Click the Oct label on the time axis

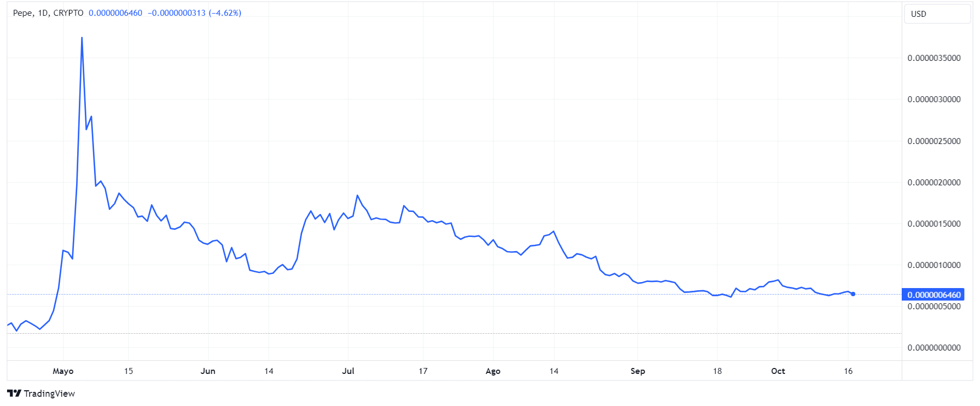point(778,371)
